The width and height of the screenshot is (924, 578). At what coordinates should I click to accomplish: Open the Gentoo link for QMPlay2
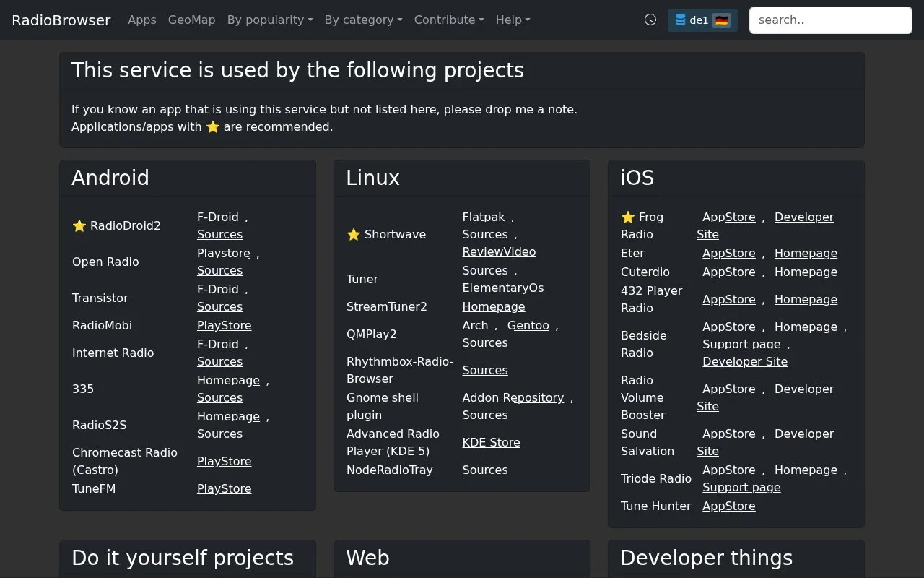528,326
